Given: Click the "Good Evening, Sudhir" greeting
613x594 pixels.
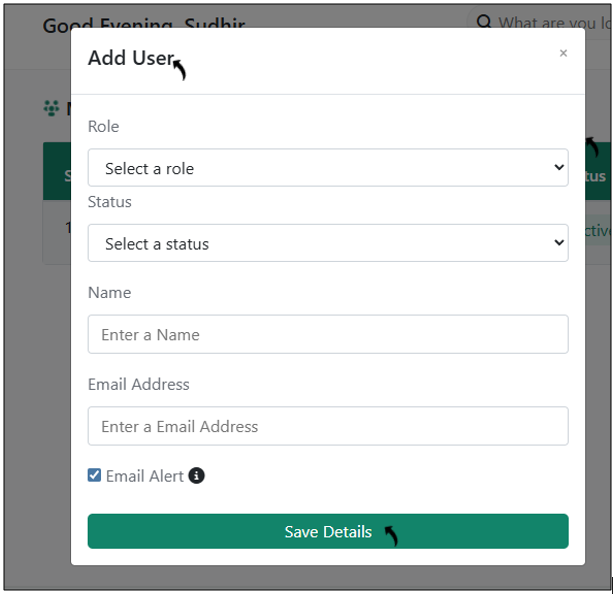Looking at the screenshot, I should (143, 23).
